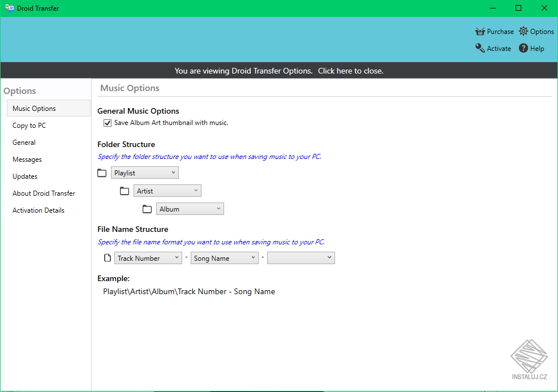
Task: Close the Droid Transfer window
Action: point(544,8)
